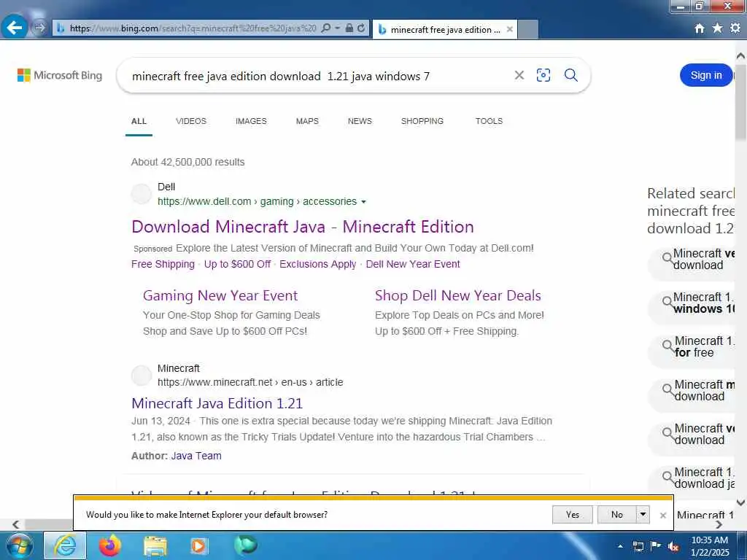Image resolution: width=747 pixels, height=560 pixels.
Task: Expand the dropdown arrow beside the No button
Action: (643, 514)
